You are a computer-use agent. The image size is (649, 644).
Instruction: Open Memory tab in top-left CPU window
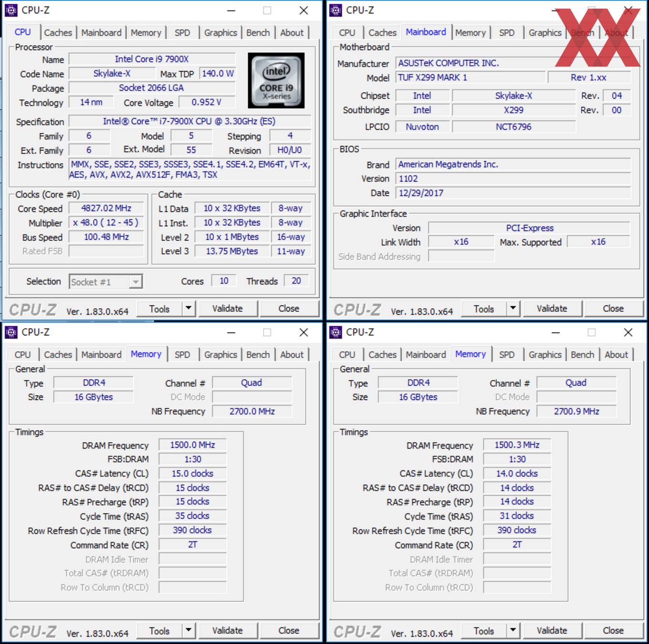pos(146,32)
